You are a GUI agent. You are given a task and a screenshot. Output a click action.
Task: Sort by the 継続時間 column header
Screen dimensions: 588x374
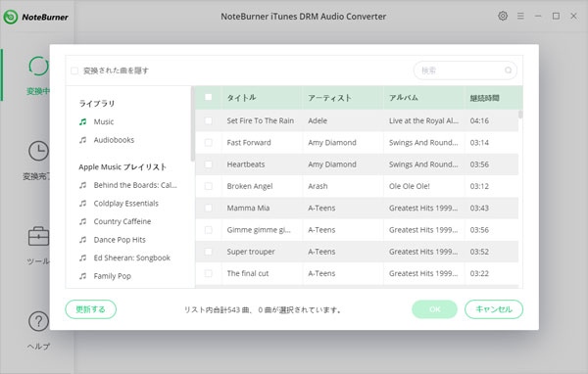484,98
